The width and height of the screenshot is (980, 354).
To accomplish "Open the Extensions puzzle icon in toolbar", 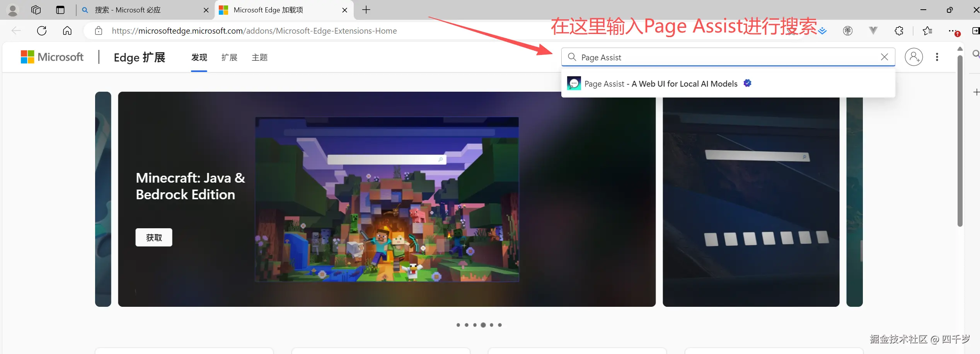I will click(898, 31).
